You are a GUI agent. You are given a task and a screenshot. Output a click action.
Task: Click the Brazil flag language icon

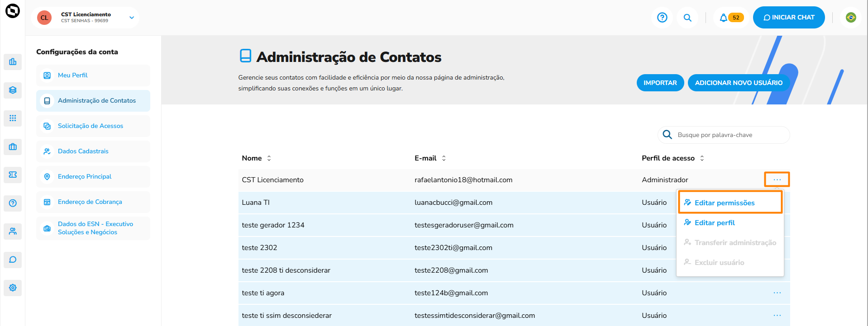tap(850, 18)
